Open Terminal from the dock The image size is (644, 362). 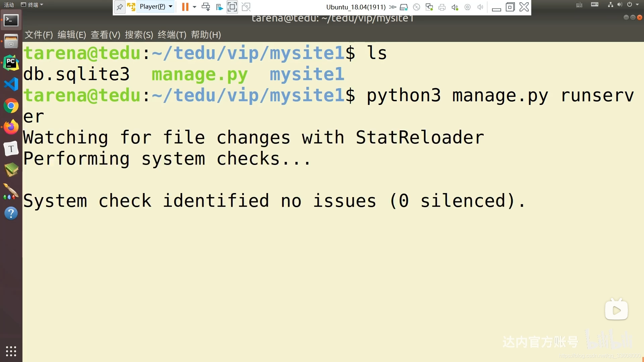click(11, 20)
